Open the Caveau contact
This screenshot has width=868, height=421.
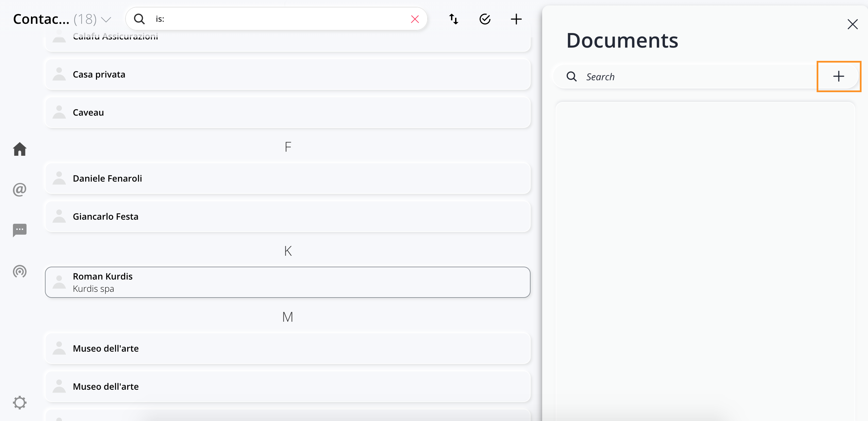[x=288, y=113]
